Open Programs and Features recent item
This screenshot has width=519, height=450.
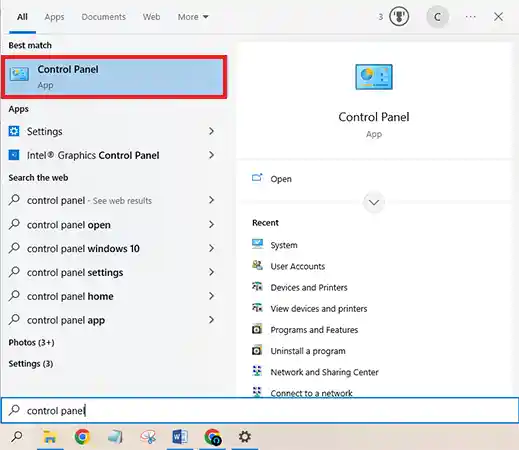click(314, 330)
